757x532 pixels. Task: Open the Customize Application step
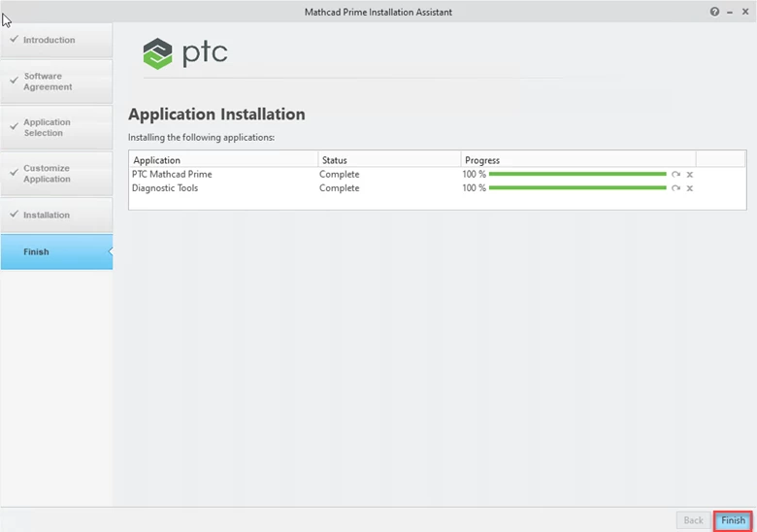click(x=56, y=174)
